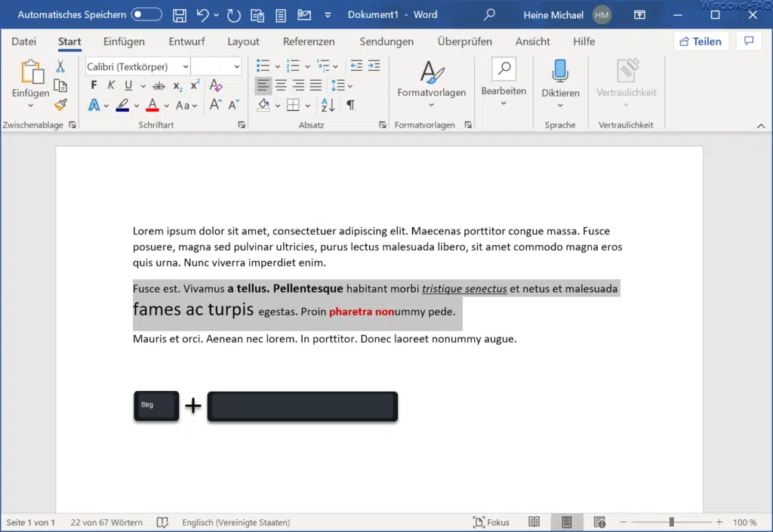Clear all formatting with the eraser A icon

pyautogui.click(x=215, y=85)
